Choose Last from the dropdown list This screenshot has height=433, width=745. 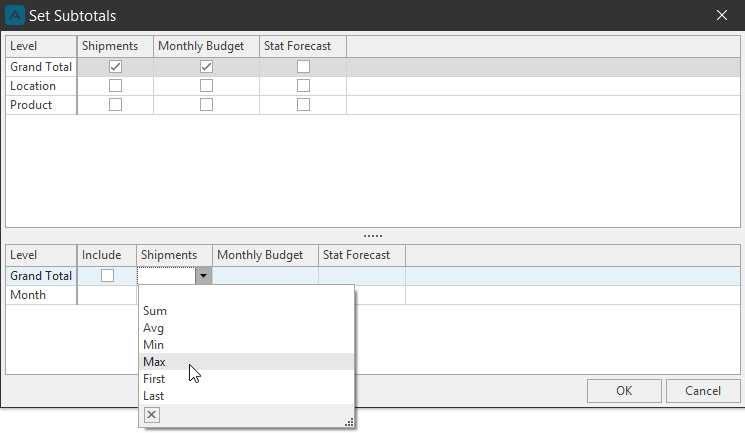247,396
